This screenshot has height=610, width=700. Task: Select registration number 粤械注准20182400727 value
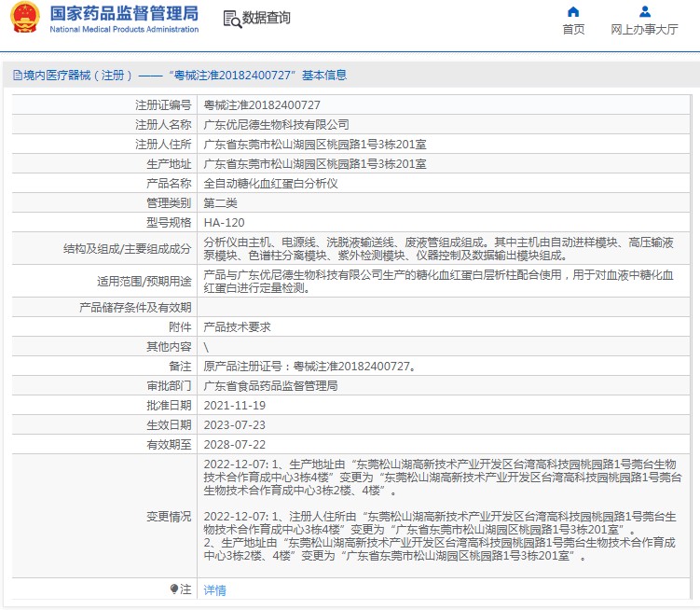click(262, 105)
